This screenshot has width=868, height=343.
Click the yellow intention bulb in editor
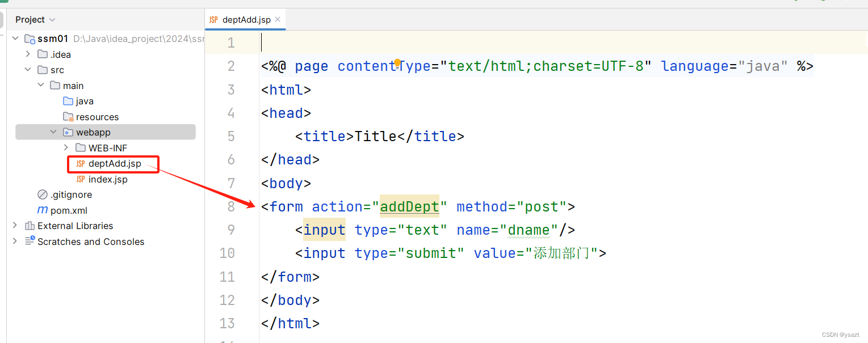(397, 62)
